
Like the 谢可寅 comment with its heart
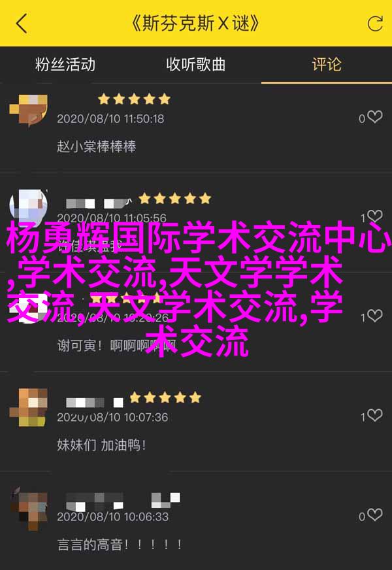375,316
